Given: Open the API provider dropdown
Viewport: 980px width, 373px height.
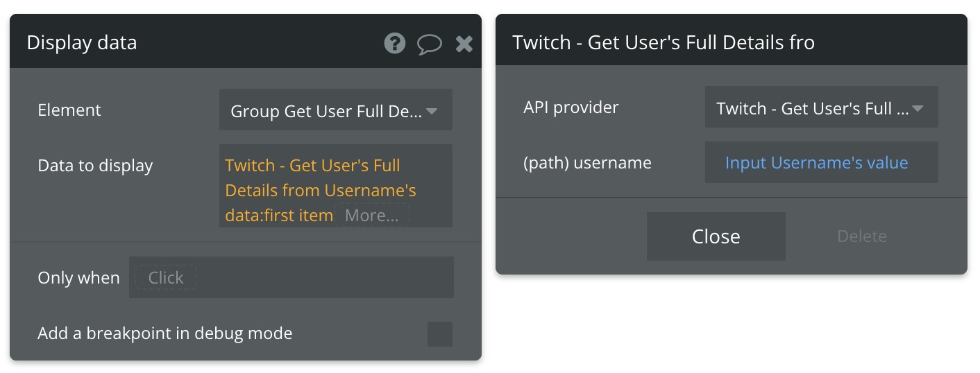Looking at the screenshot, I should (820, 108).
